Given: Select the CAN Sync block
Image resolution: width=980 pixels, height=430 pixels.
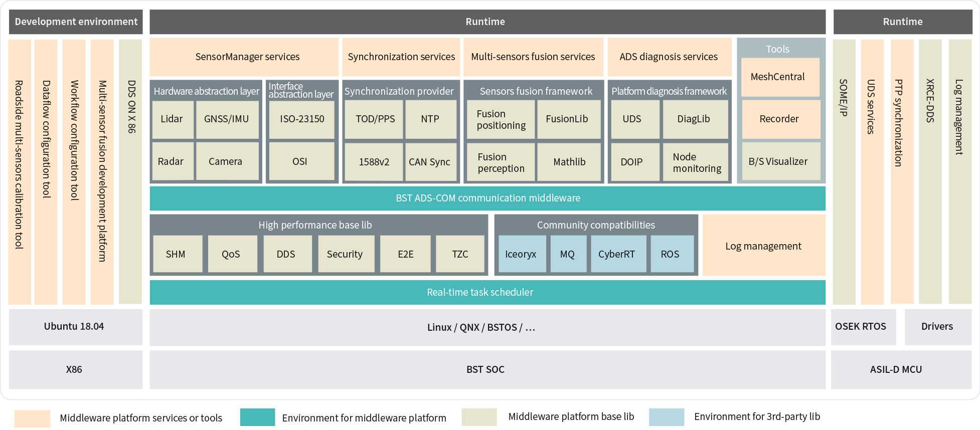Looking at the screenshot, I should (430, 162).
